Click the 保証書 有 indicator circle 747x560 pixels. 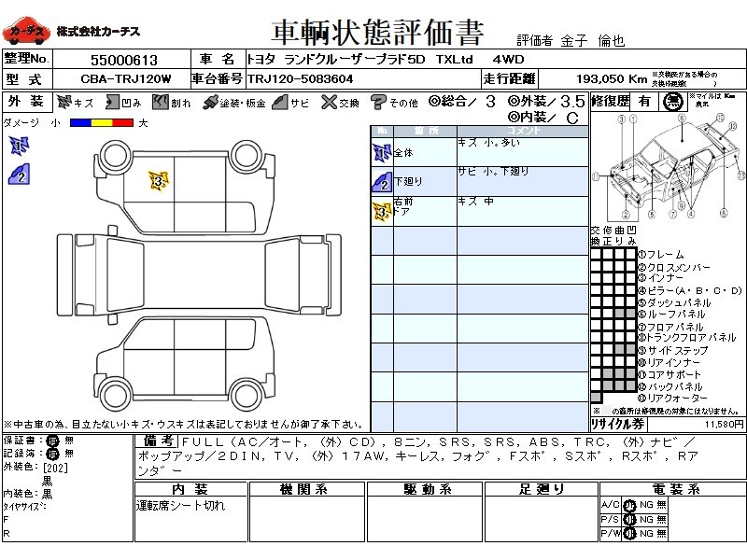[52, 440]
